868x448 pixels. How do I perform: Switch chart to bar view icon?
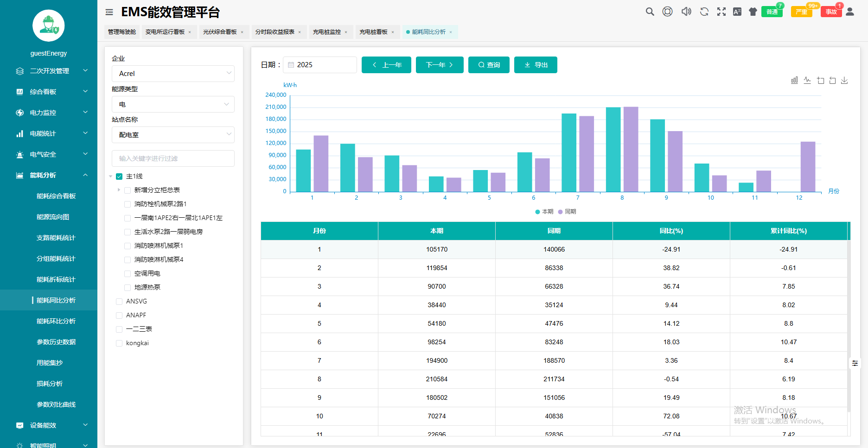(794, 81)
